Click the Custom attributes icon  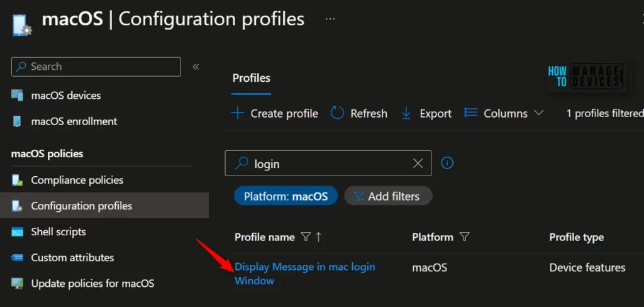17,258
